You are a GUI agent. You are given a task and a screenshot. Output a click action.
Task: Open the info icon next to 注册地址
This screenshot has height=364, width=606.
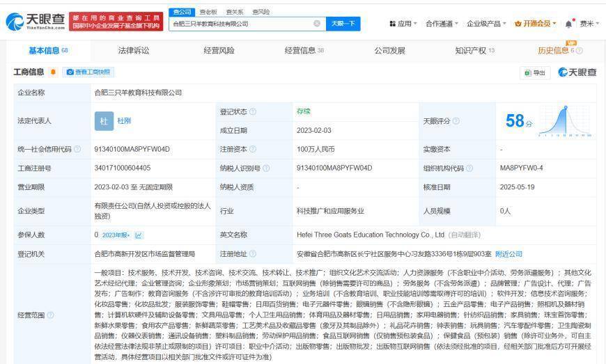coord(253,253)
